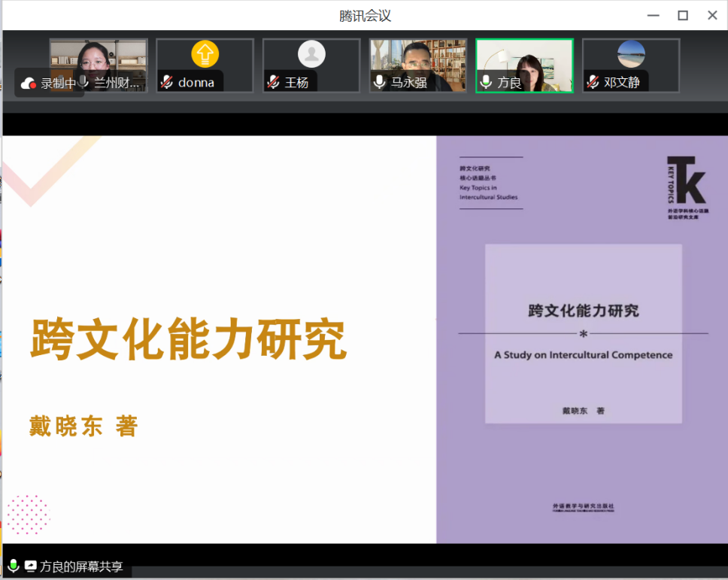Click the '录制中' recording status text
Viewport: 728px width, 580px height.
tap(58, 83)
